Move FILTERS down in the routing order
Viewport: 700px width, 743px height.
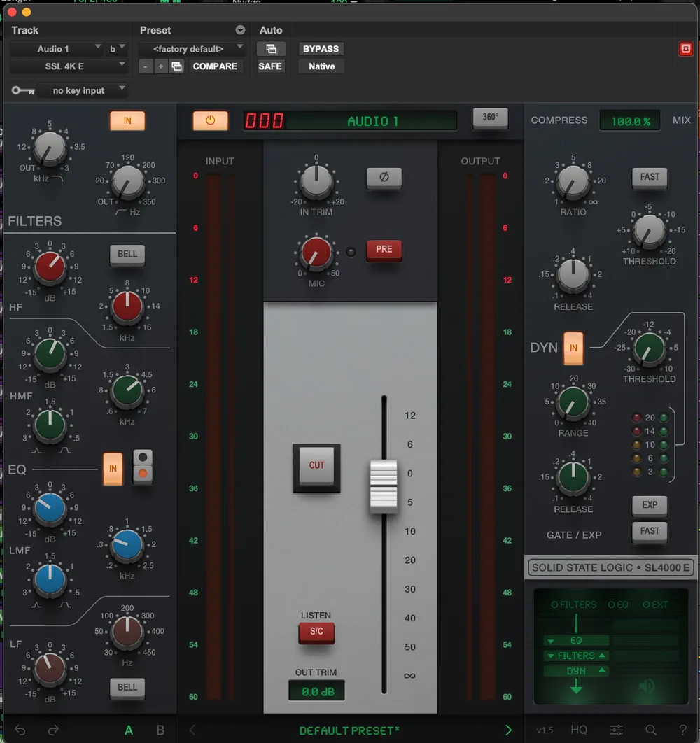[551, 656]
